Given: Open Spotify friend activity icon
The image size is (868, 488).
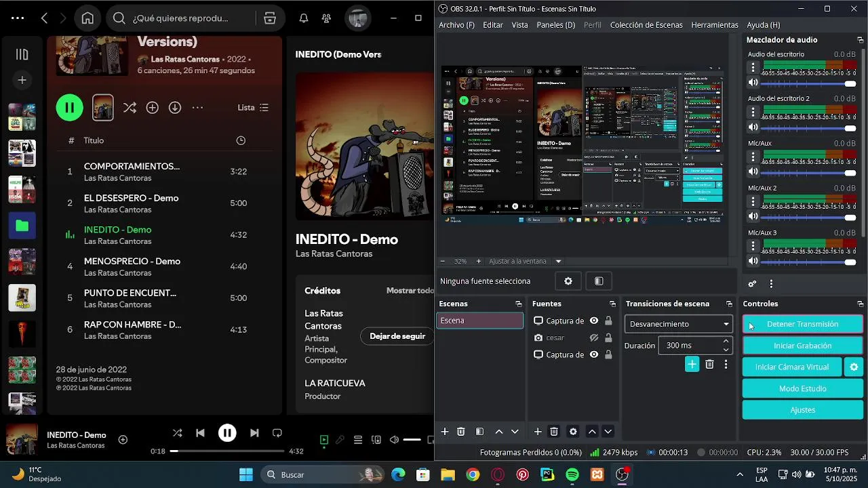Looking at the screenshot, I should pyautogui.click(x=327, y=18).
